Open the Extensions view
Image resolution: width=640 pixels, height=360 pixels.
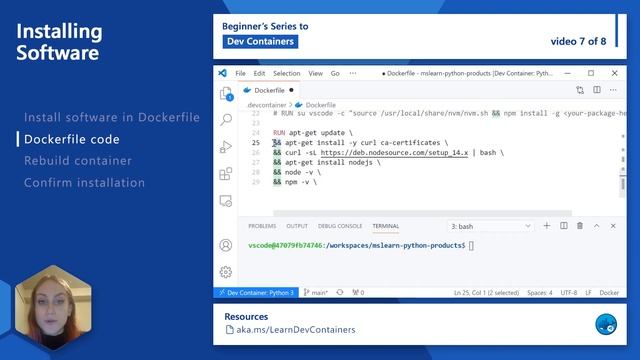tap(226, 174)
